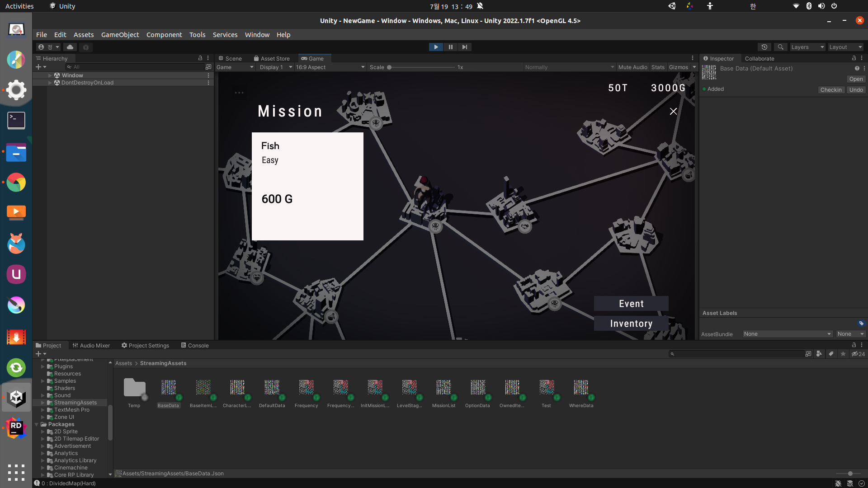Switch to the Audio Mixer tab
The width and height of the screenshot is (868, 488).
[91, 345]
